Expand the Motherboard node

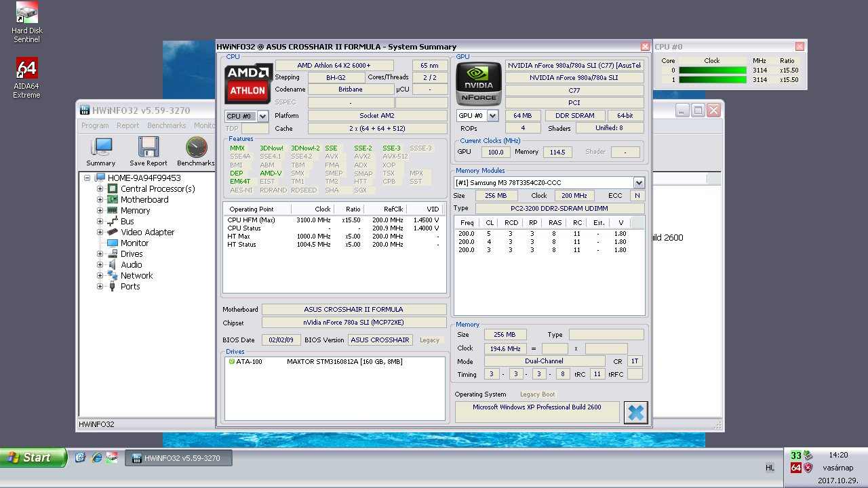(x=100, y=199)
